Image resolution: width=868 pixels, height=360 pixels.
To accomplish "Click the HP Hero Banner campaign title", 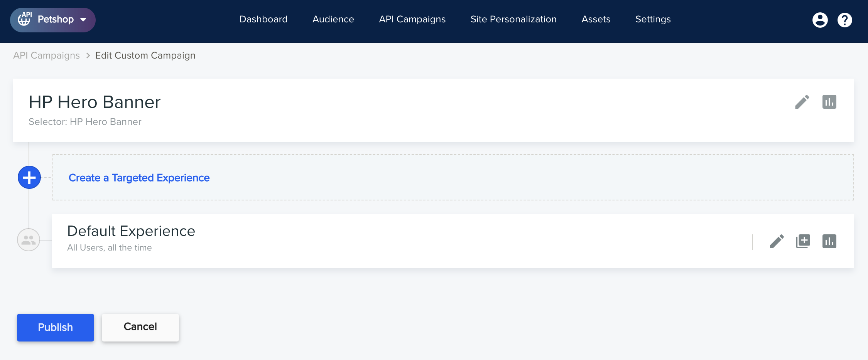I will [95, 102].
